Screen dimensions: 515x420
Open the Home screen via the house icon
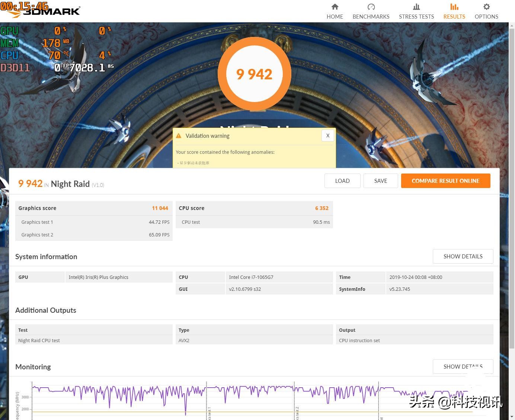[x=335, y=6]
